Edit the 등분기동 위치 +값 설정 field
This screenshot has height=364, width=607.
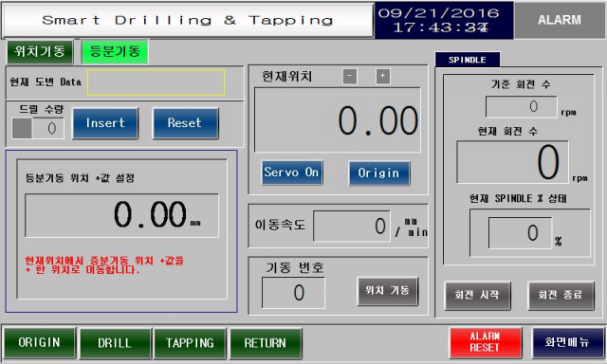tap(122, 215)
